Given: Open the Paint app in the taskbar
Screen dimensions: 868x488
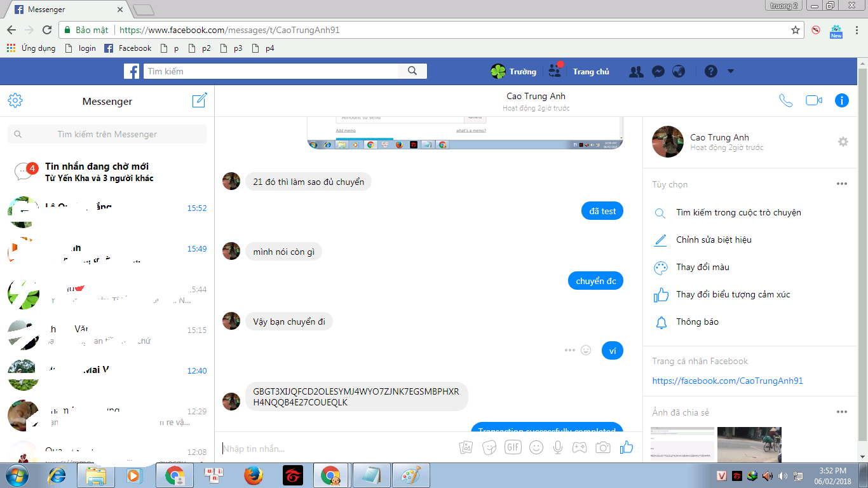Looking at the screenshot, I should tap(411, 475).
